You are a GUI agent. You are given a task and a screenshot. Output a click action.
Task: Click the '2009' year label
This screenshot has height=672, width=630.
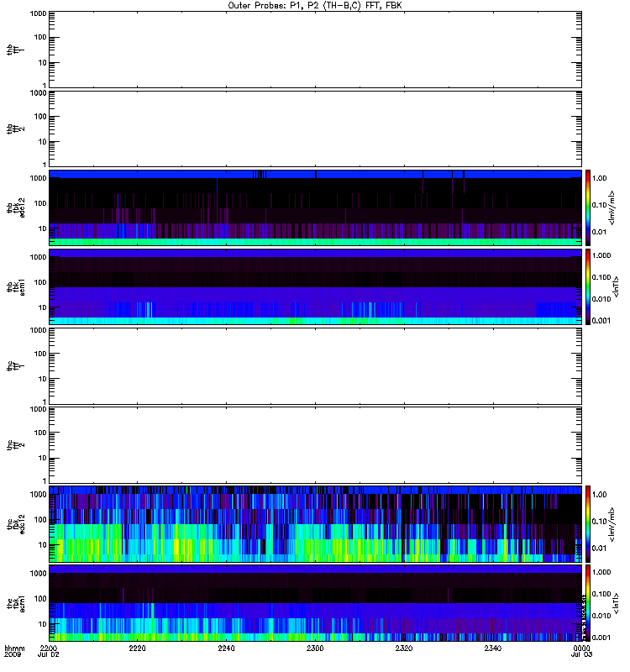click(x=11, y=654)
